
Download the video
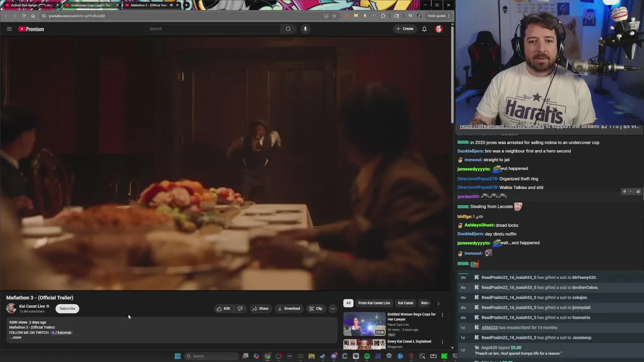(x=289, y=309)
